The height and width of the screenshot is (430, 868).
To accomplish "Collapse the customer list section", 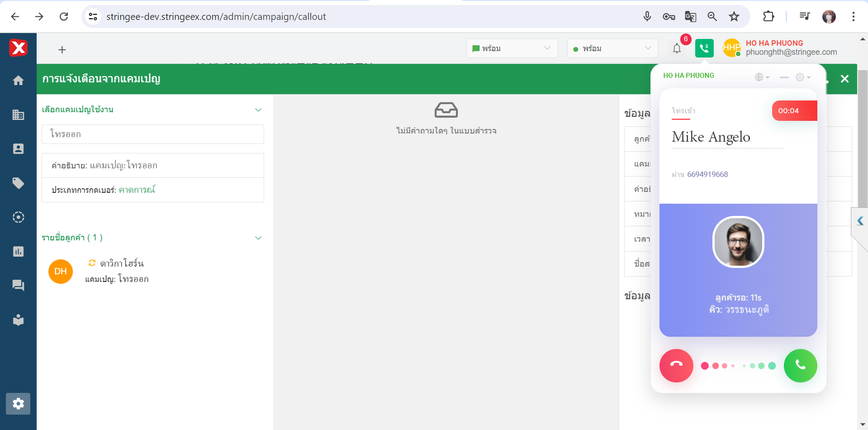I will (x=258, y=238).
